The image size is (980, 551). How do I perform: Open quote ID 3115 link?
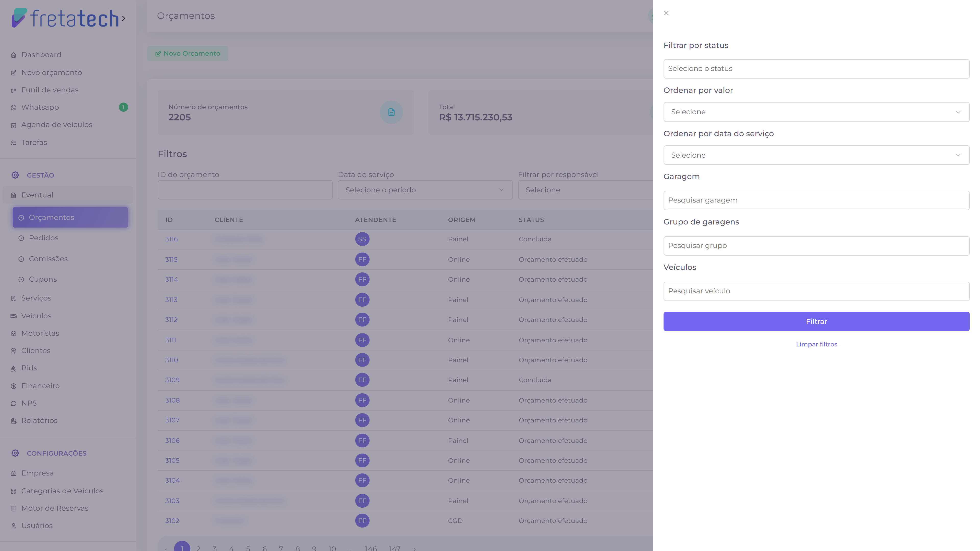point(171,260)
